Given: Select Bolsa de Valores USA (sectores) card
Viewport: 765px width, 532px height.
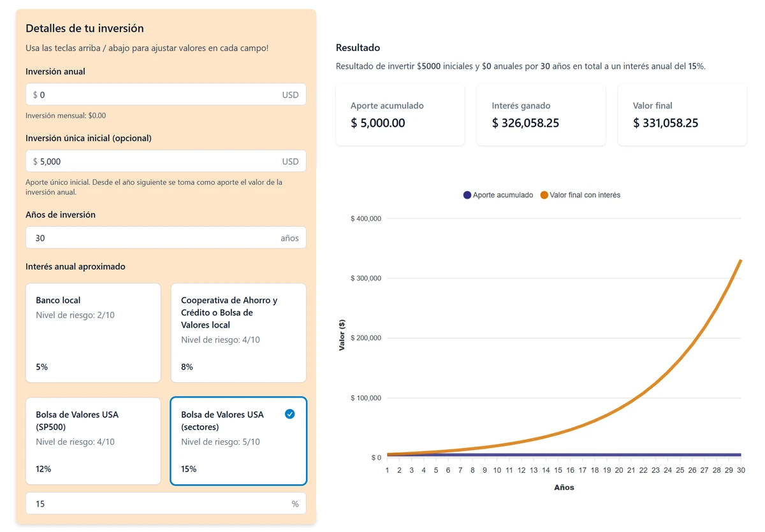Looking at the screenshot, I should tap(238, 441).
